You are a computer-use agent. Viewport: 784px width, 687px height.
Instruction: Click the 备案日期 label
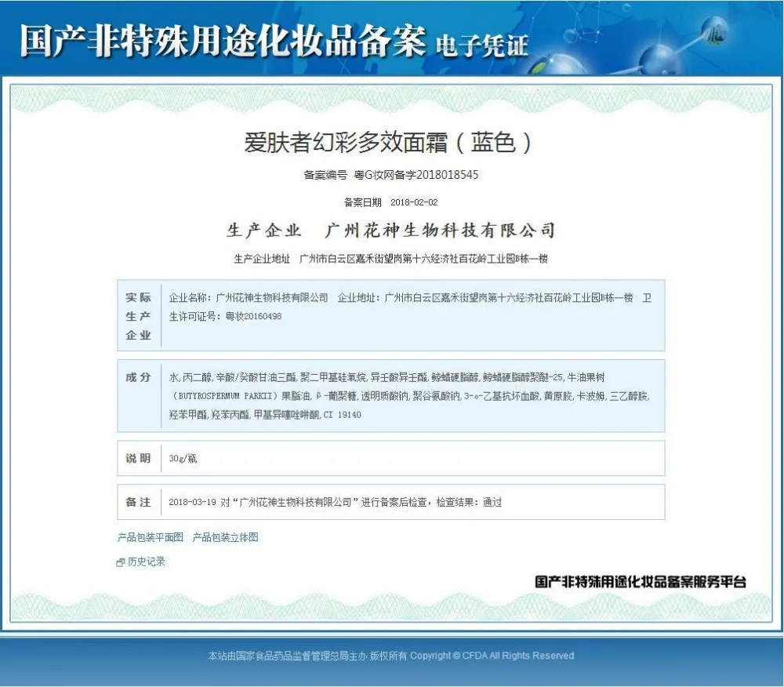click(363, 202)
